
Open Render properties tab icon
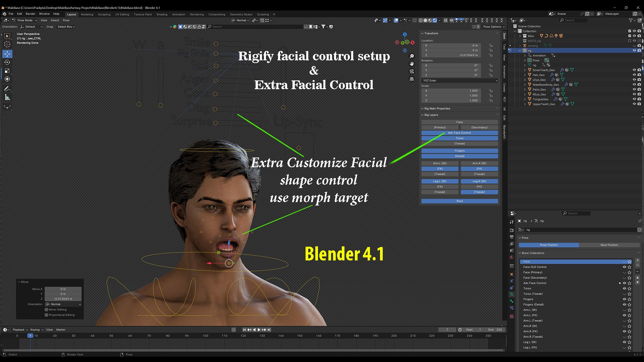(x=512, y=230)
